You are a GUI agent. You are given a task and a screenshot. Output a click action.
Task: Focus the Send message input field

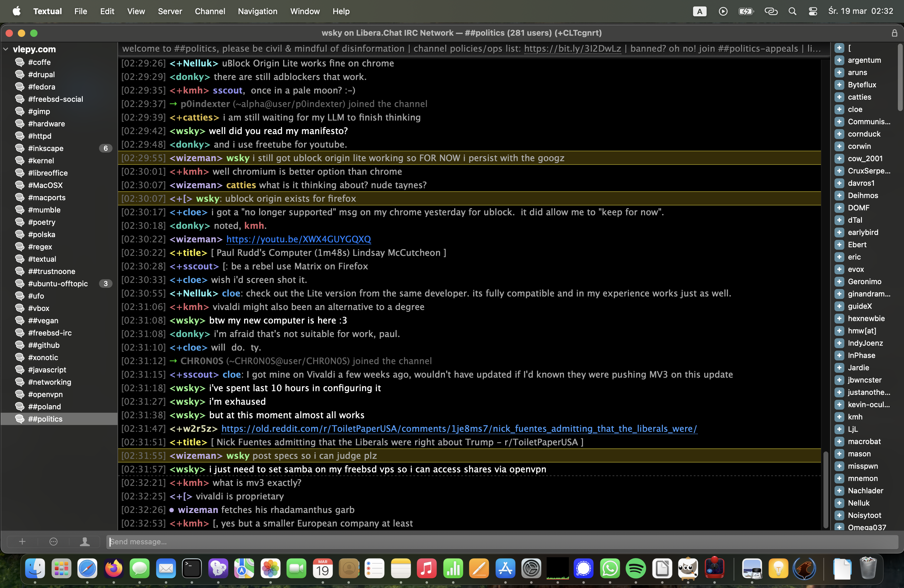click(502, 542)
